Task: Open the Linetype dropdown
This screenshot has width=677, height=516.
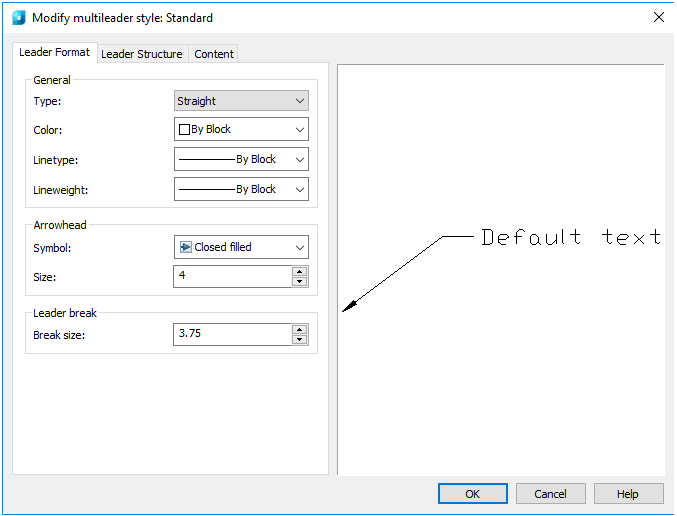Action: 241,159
